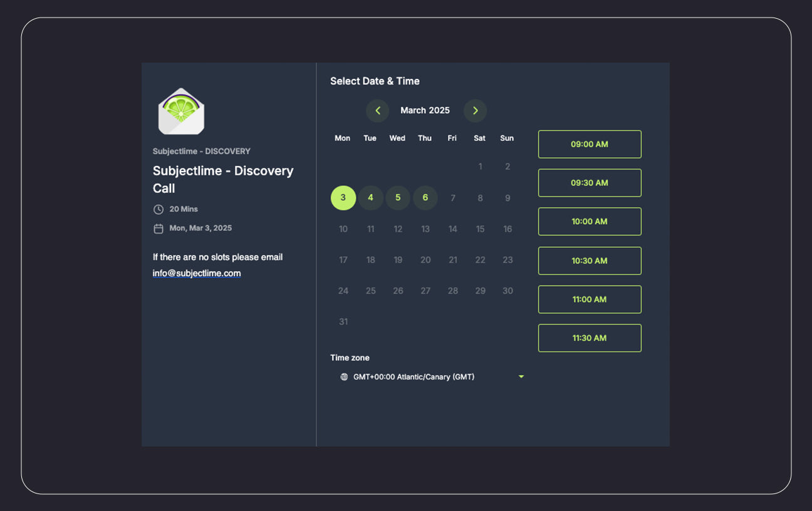Image resolution: width=812 pixels, height=511 pixels.
Task: Click the globe icon in time zone field
Action: point(344,377)
